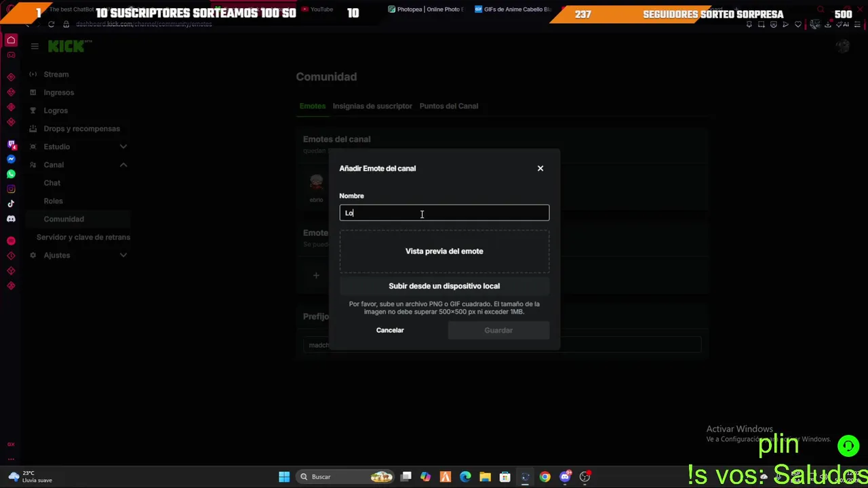The width and height of the screenshot is (868, 488).
Task: Open File Explorer from the taskbar
Action: [485, 477]
